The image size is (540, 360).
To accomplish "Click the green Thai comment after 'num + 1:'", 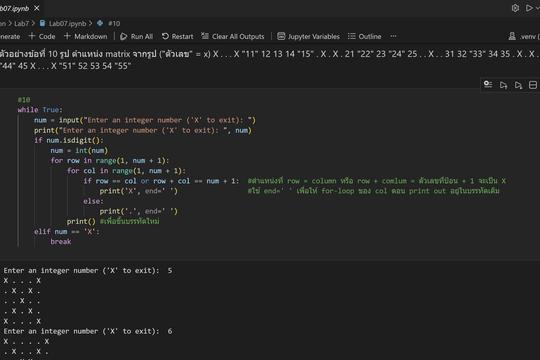I will [x=377, y=181].
